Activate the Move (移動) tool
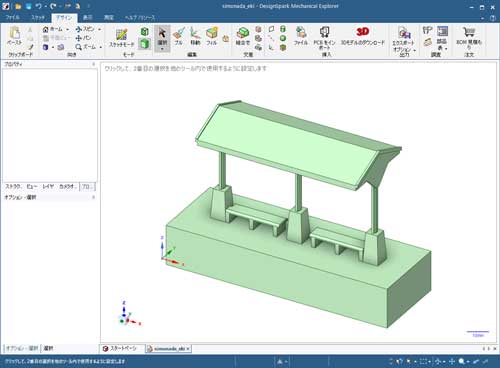The height and width of the screenshot is (368, 500). click(x=195, y=36)
